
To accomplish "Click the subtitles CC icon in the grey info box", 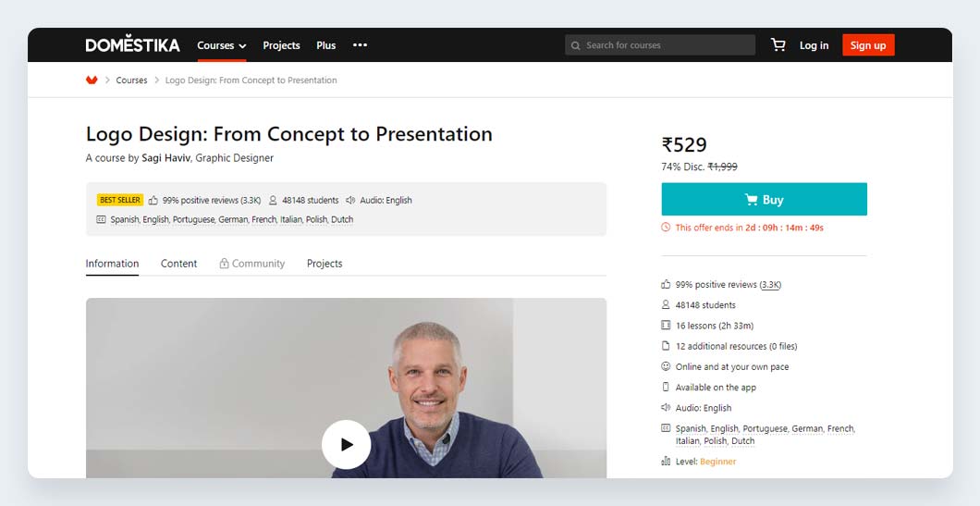I will [x=102, y=219].
